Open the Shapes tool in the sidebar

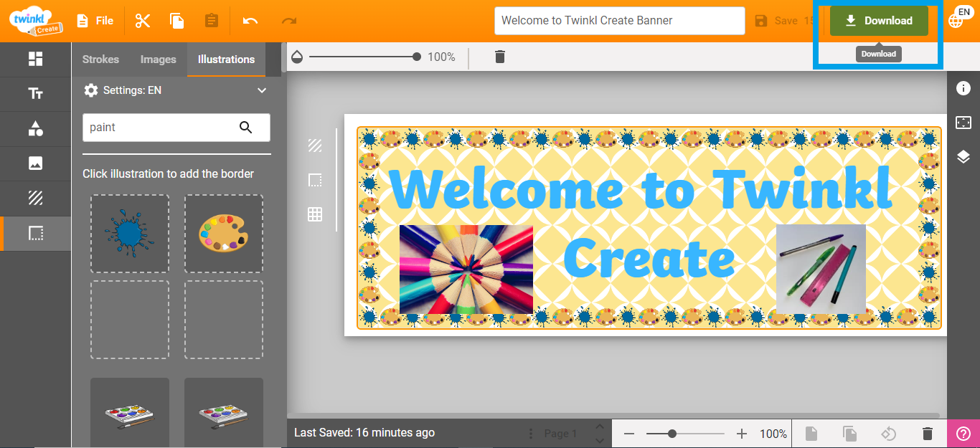point(35,128)
